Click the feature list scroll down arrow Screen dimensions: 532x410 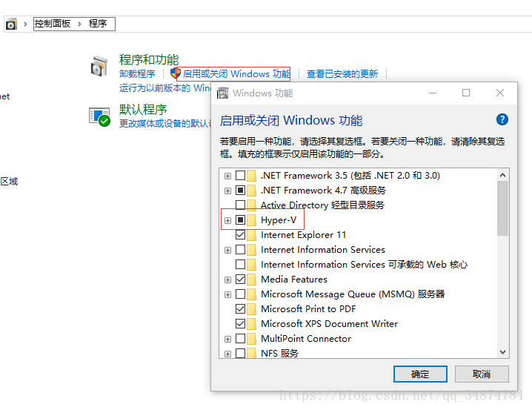point(502,352)
